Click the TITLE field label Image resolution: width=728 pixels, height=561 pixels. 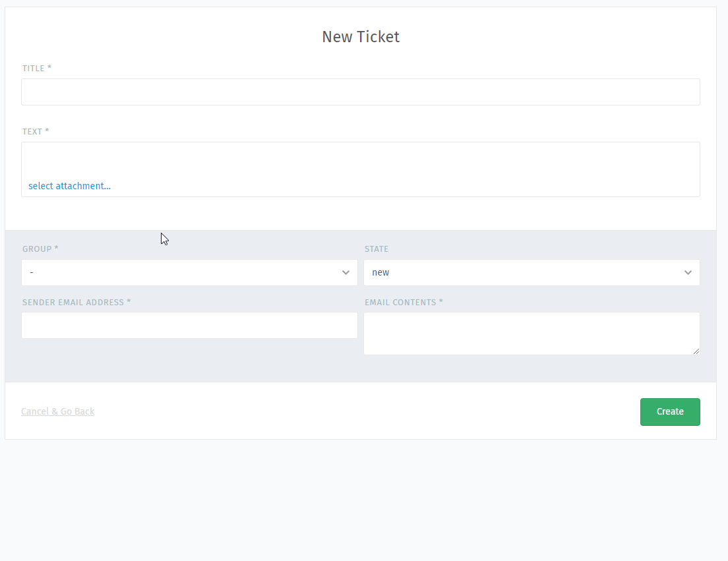(x=37, y=68)
